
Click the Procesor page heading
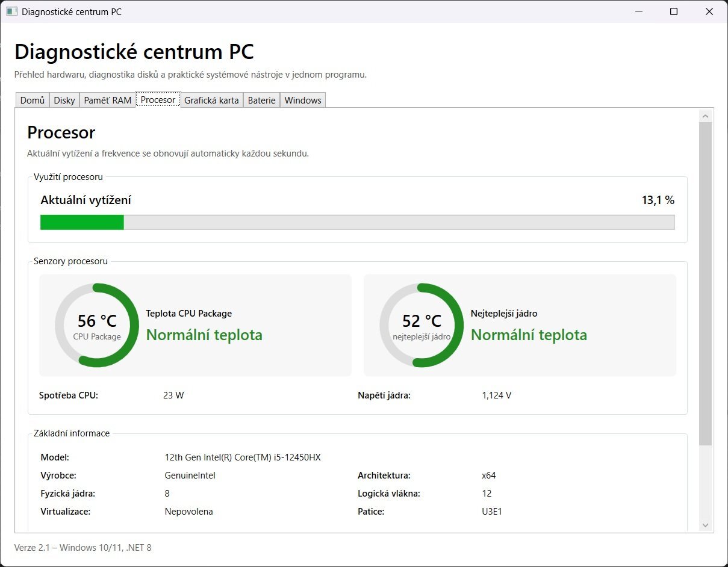(61, 132)
